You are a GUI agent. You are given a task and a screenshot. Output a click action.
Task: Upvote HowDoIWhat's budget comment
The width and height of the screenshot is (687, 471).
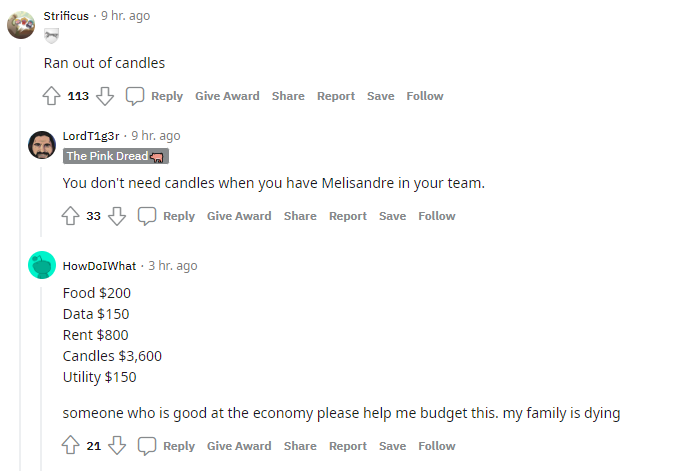(x=70, y=446)
